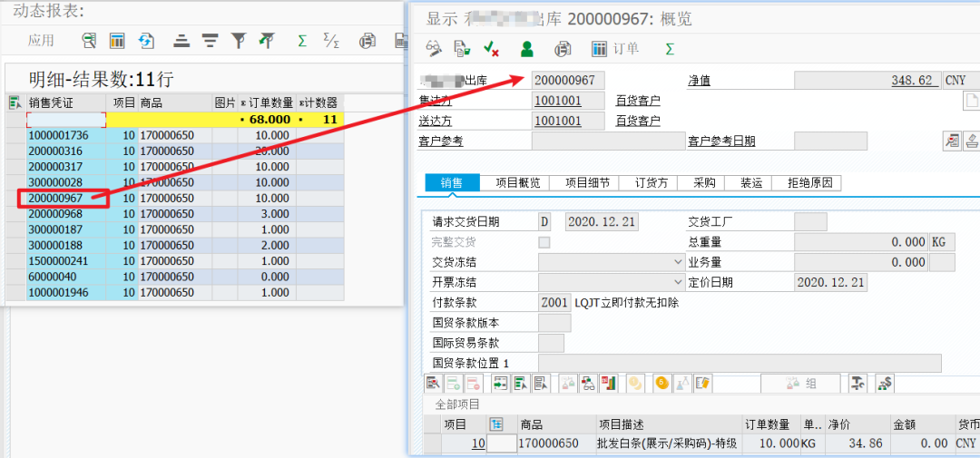The height and width of the screenshot is (458, 980).
Task: Click the insert row green plus icon
Action: [x=454, y=383]
